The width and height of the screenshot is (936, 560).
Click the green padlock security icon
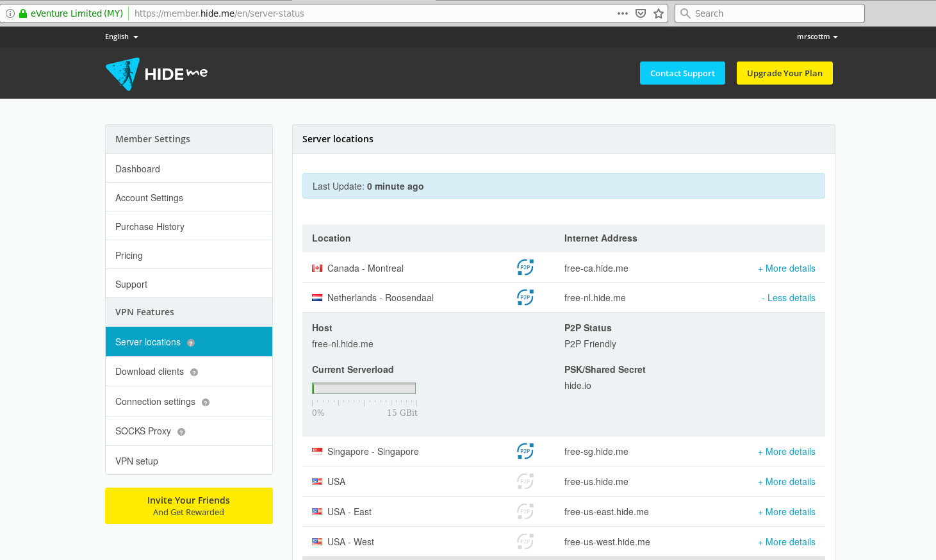click(23, 13)
